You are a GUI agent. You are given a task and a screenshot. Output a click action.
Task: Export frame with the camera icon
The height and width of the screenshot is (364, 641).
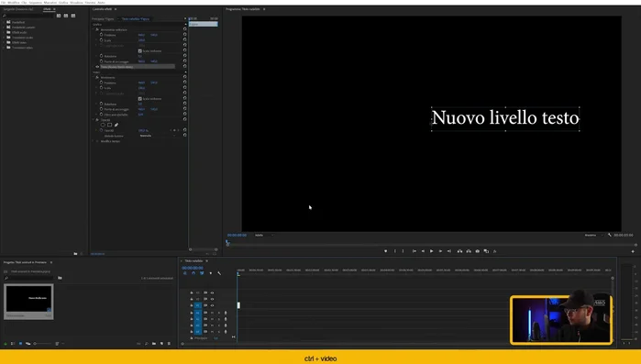tap(478, 251)
